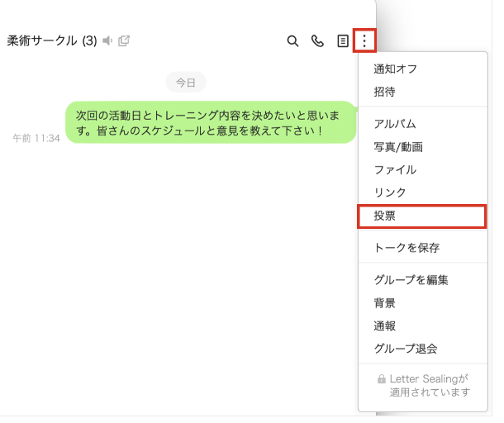
Task: Select 通報 menu entry
Action: coord(423,326)
